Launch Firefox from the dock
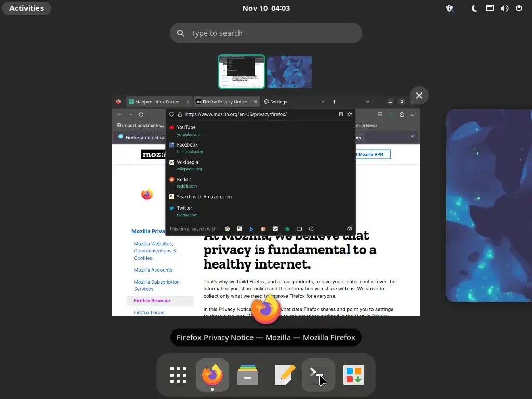The height and width of the screenshot is (399, 532). pyautogui.click(x=212, y=375)
